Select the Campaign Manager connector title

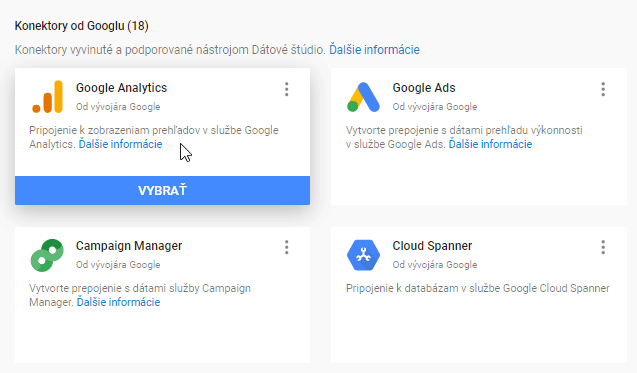tap(129, 246)
